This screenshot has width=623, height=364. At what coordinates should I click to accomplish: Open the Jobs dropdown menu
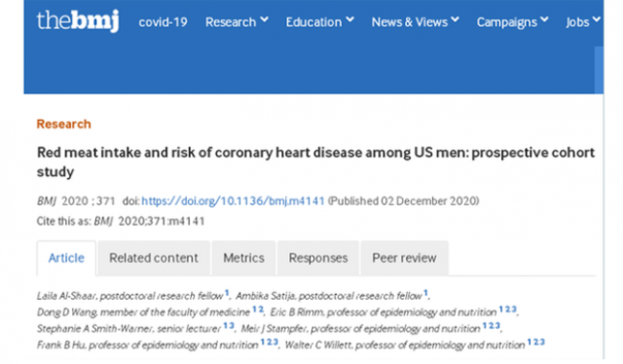tap(583, 22)
